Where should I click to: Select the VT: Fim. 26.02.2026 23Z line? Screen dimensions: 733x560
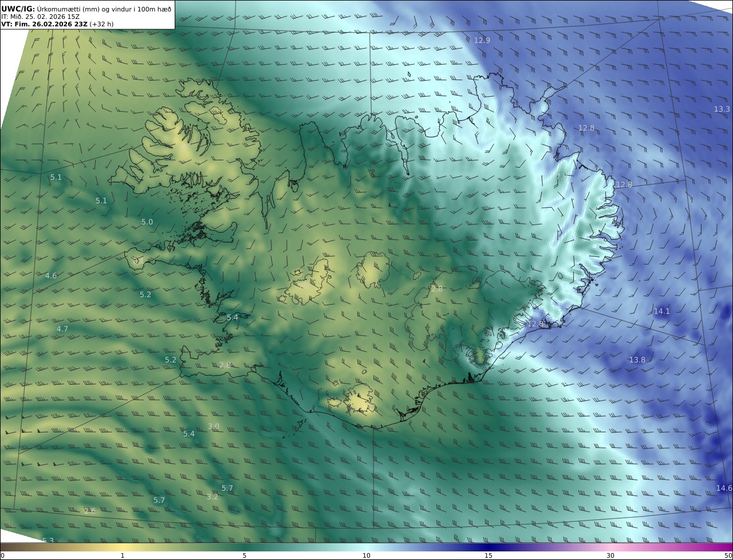(x=57, y=24)
